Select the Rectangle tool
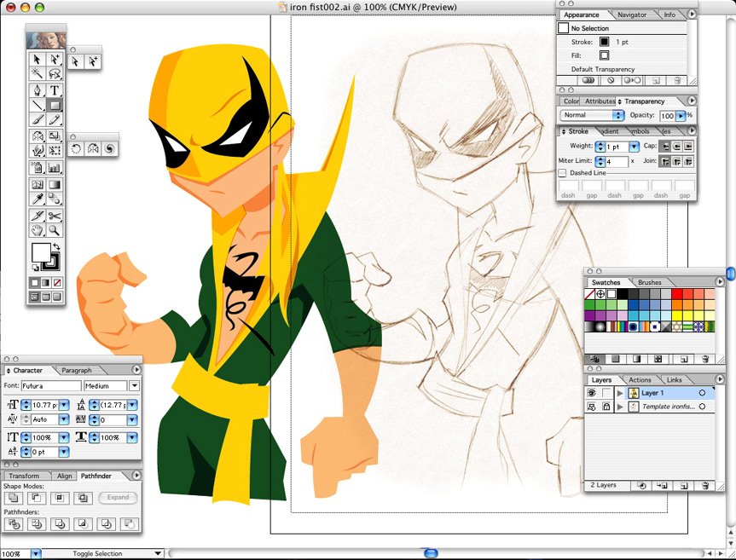Screen dimensions: 736x560 coord(55,105)
